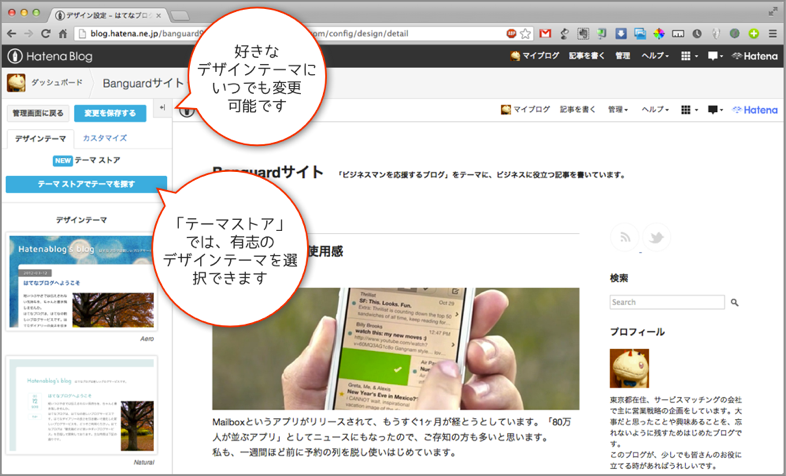Click the blog Search input field
Image resolution: width=786 pixels, height=476 pixels.
[667, 302]
